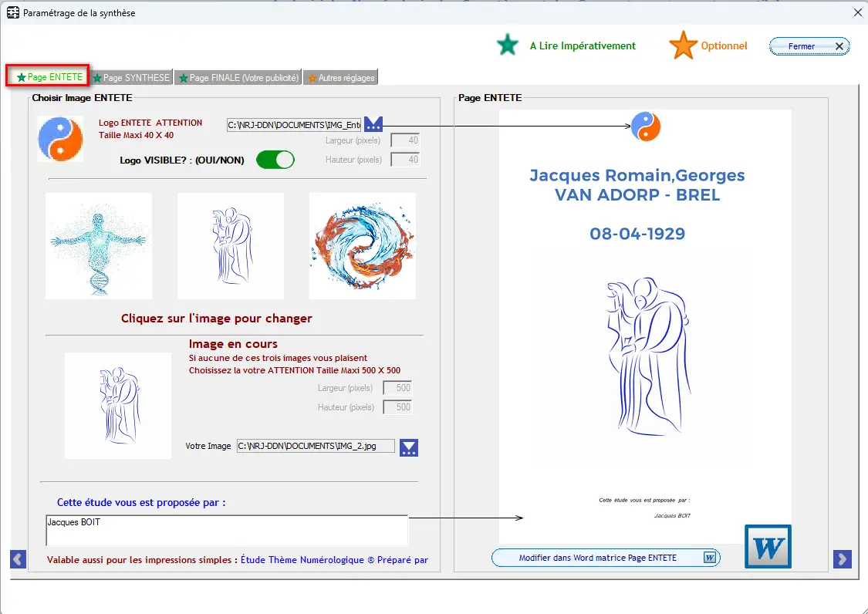Click the orange Optionnel star icon
The height and width of the screenshot is (614, 868).
[x=683, y=46]
